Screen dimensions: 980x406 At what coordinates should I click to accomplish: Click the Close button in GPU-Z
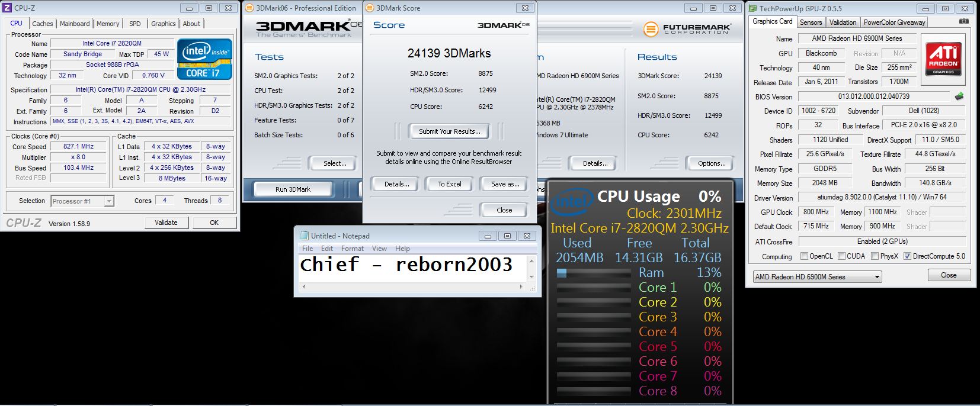[949, 275]
